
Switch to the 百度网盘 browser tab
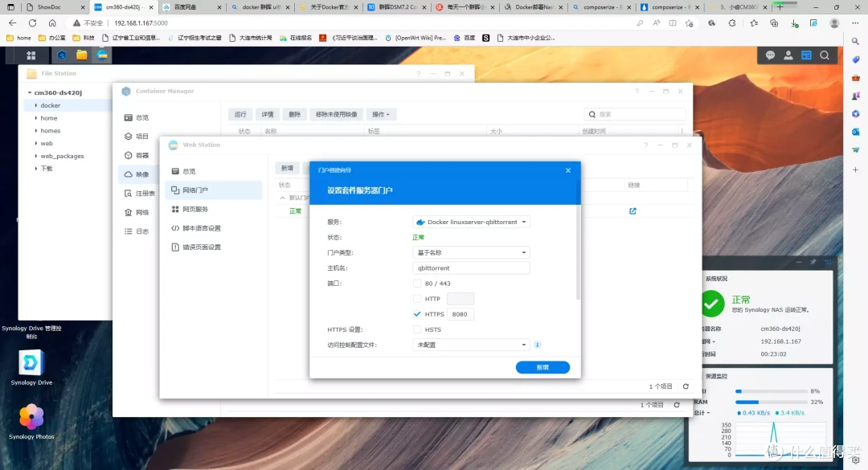coord(191,7)
